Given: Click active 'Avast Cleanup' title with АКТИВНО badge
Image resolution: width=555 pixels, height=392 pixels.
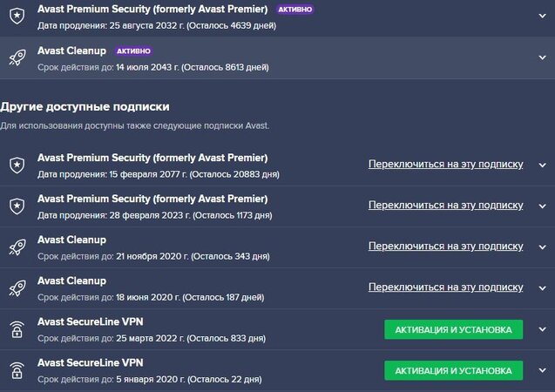Looking at the screenshot, I should (x=71, y=51).
